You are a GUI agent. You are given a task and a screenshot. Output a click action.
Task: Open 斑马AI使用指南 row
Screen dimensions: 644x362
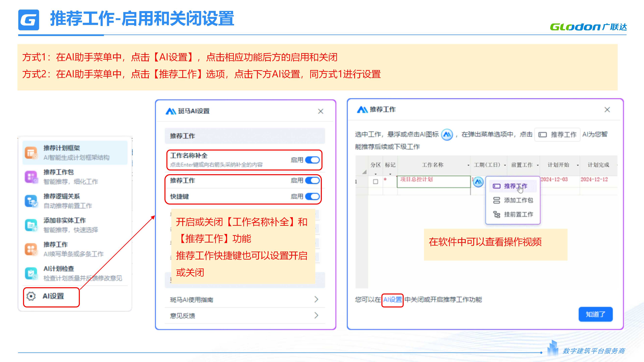(245, 299)
